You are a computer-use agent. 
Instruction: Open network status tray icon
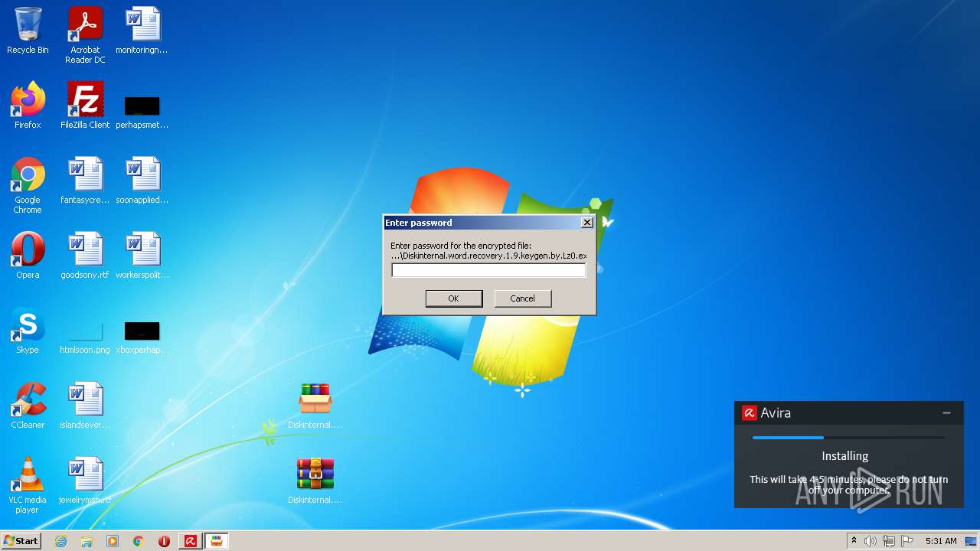point(889,541)
